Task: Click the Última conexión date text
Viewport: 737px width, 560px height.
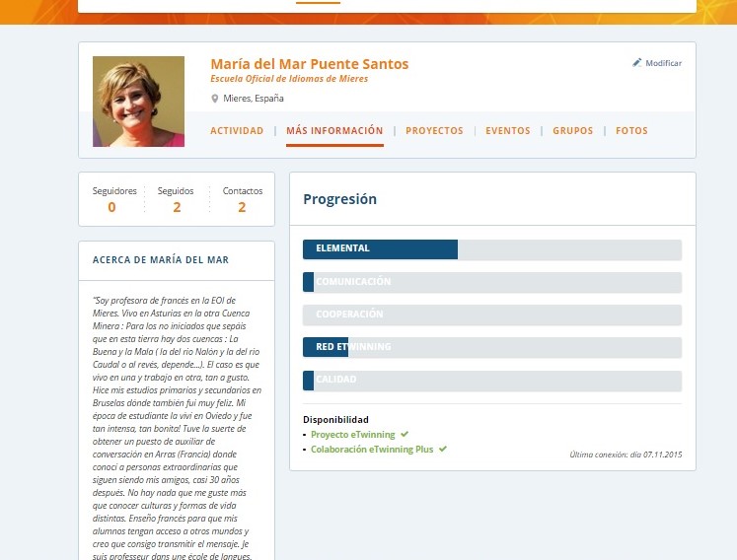Action: click(x=626, y=455)
